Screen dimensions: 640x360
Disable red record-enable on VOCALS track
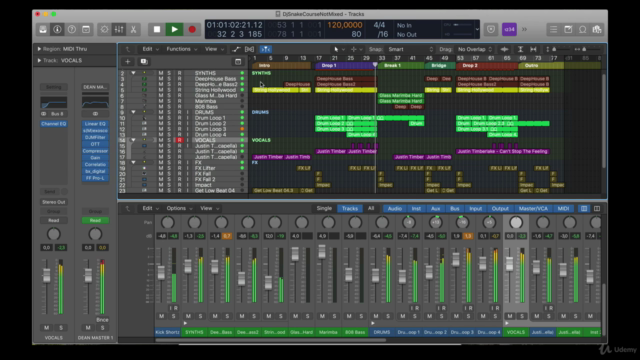click(179, 140)
